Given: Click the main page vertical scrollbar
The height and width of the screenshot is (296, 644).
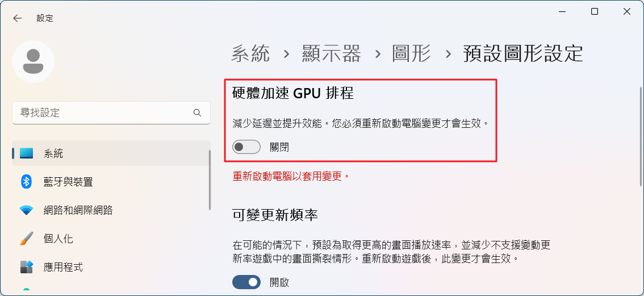Looking at the screenshot, I should tap(641, 136).
